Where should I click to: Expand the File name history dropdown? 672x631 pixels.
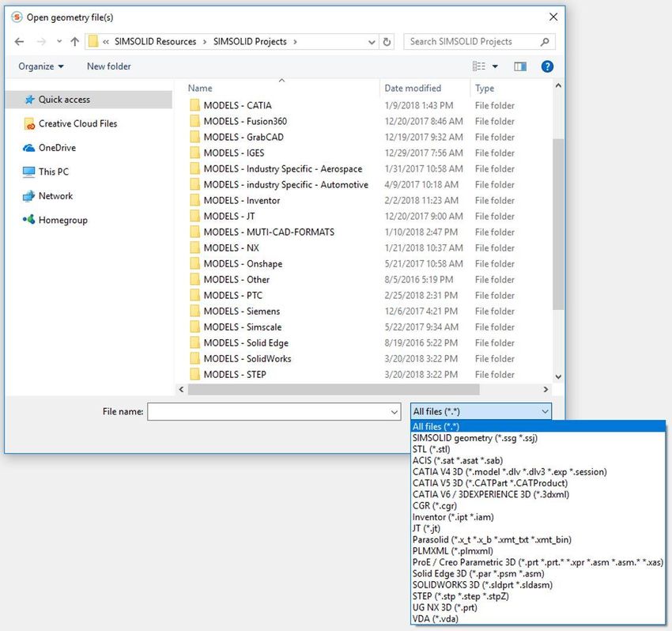(x=395, y=412)
